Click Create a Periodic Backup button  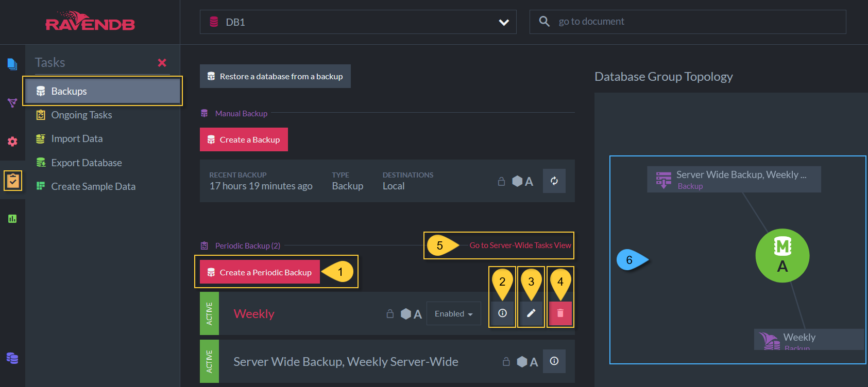[260, 272]
